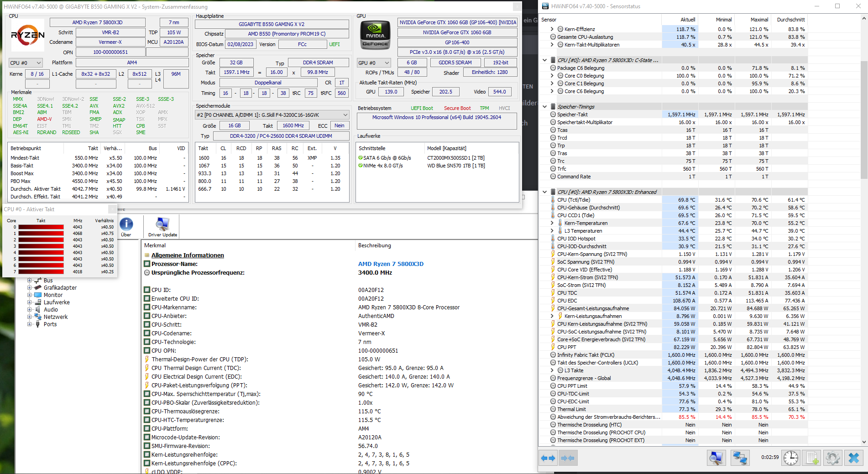Collapse the Enhanced CPU sensor group
868x474 pixels.
tap(544, 192)
